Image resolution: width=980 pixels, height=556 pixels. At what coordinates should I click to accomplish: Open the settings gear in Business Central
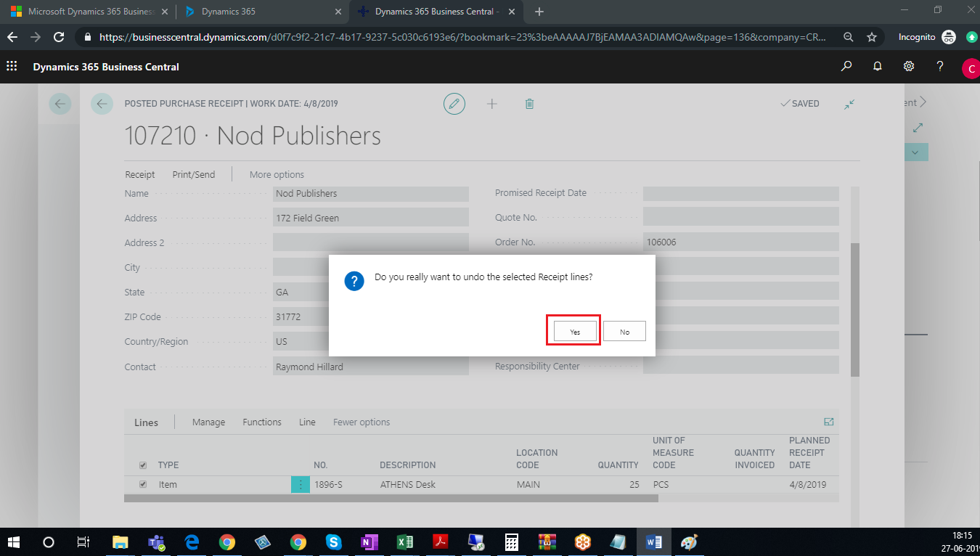(x=909, y=66)
